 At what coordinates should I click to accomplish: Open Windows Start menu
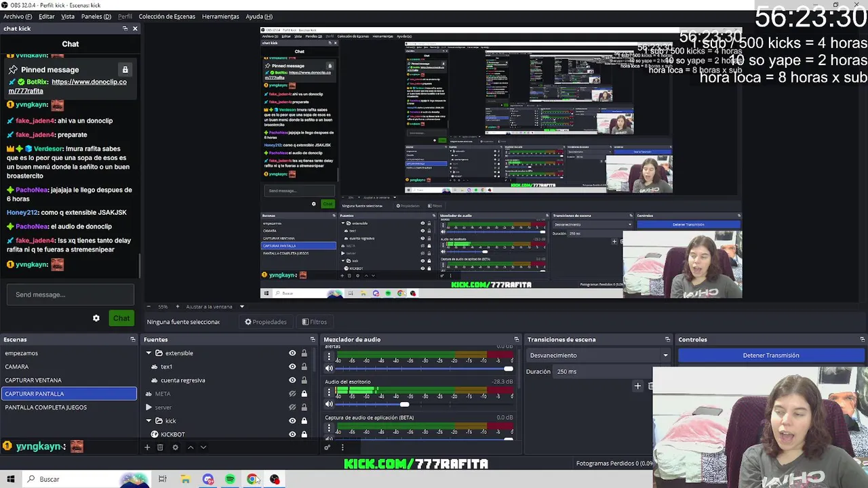[x=10, y=479]
